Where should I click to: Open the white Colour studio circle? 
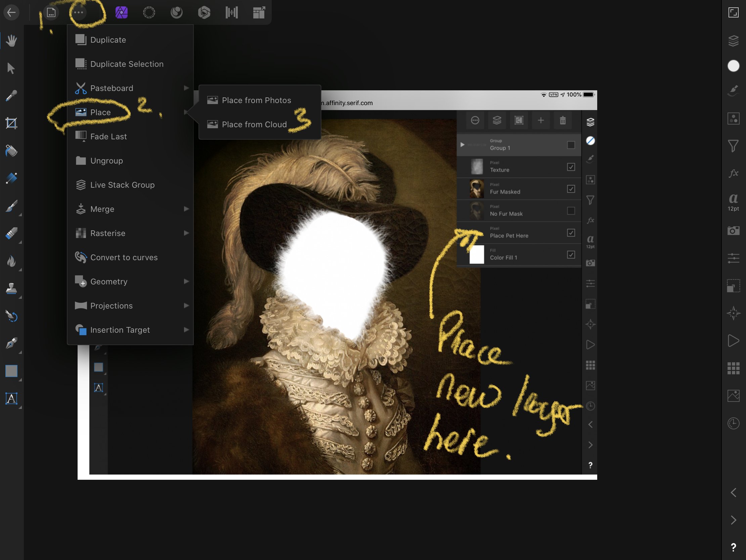point(733,66)
